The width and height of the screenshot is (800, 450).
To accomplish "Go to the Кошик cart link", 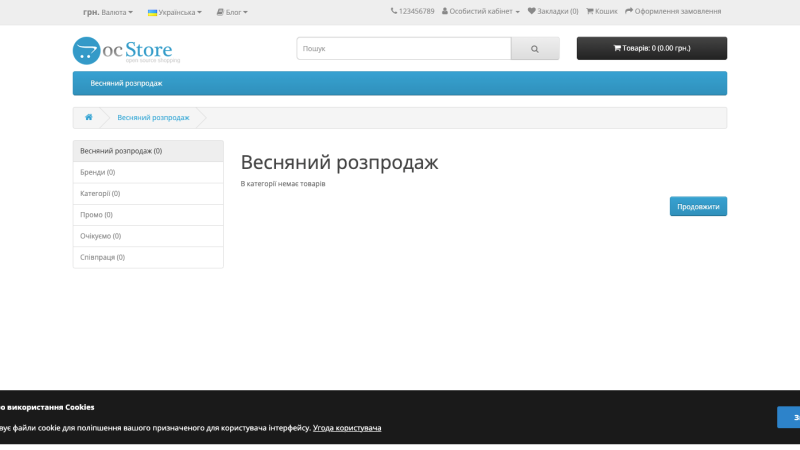I will point(602,11).
